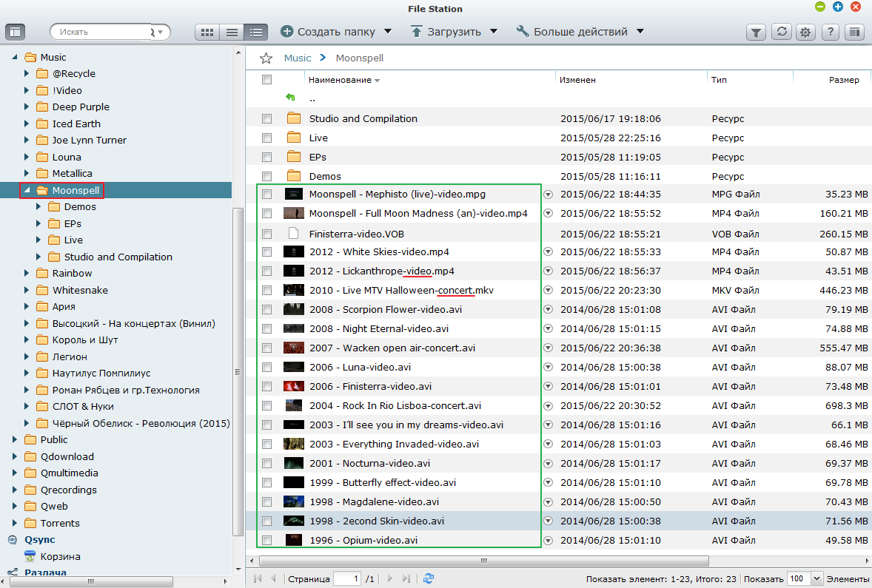Open the help question mark

(x=831, y=32)
